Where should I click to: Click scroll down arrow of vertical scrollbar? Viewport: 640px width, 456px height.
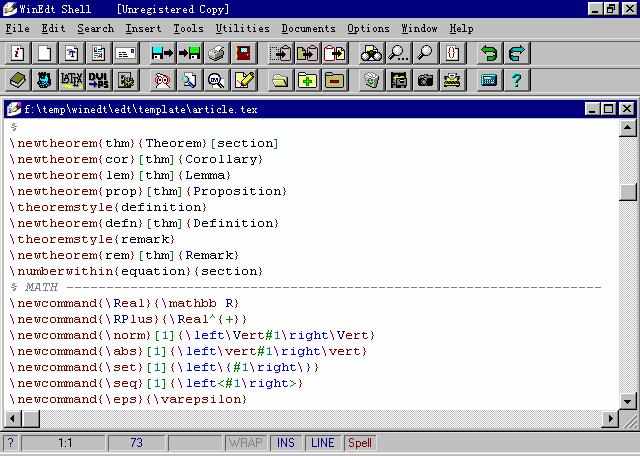[x=628, y=402]
